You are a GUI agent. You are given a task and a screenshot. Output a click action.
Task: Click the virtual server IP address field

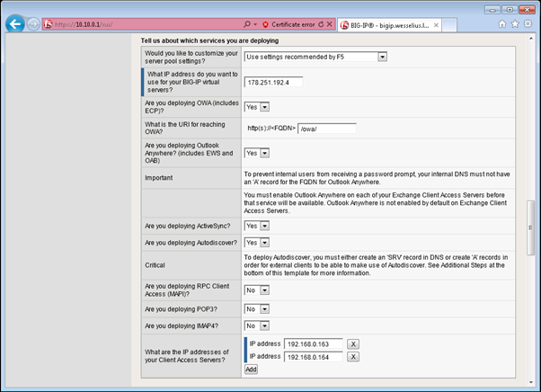[273, 82]
